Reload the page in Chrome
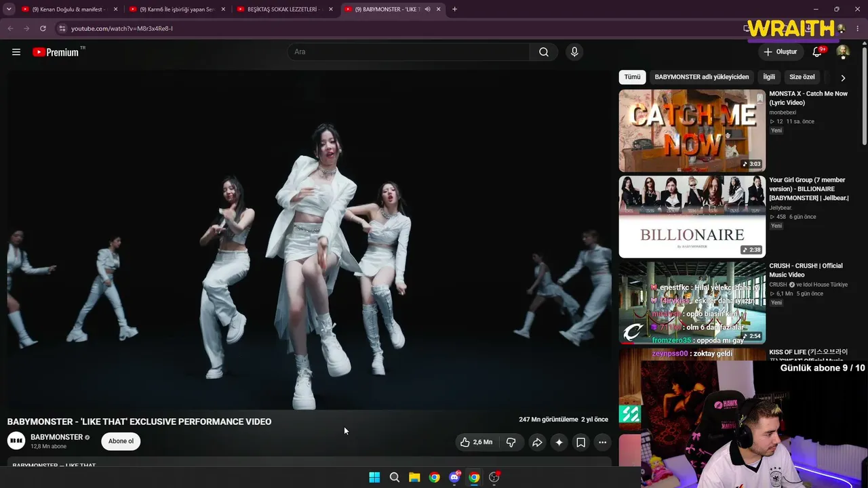 (x=43, y=28)
